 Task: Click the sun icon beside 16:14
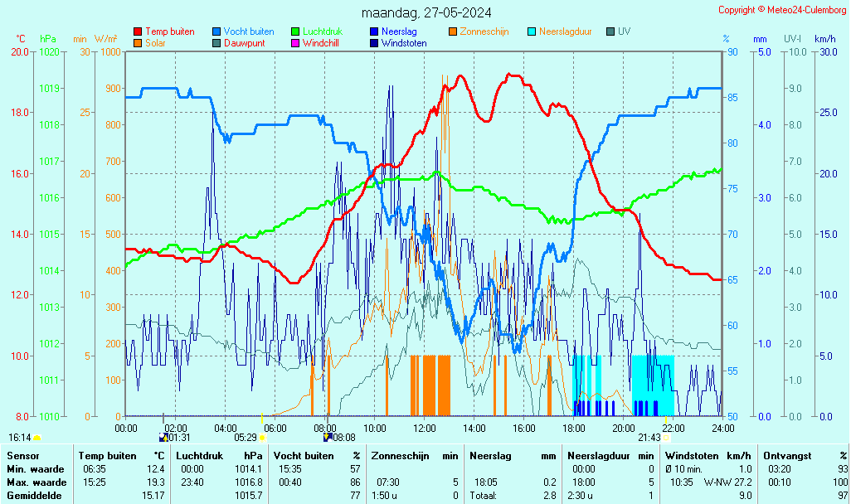coord(36,437)
